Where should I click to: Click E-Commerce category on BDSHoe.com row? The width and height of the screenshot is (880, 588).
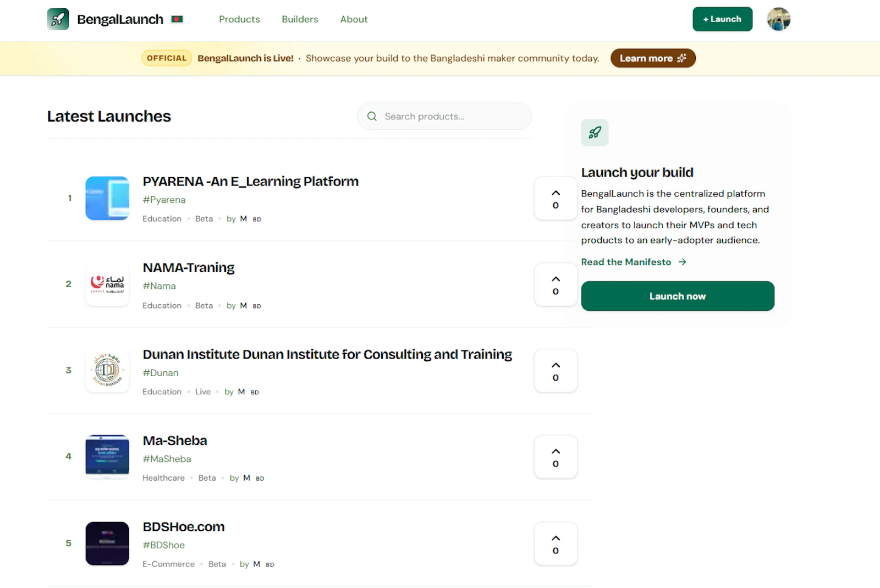[x=168, y=564]
